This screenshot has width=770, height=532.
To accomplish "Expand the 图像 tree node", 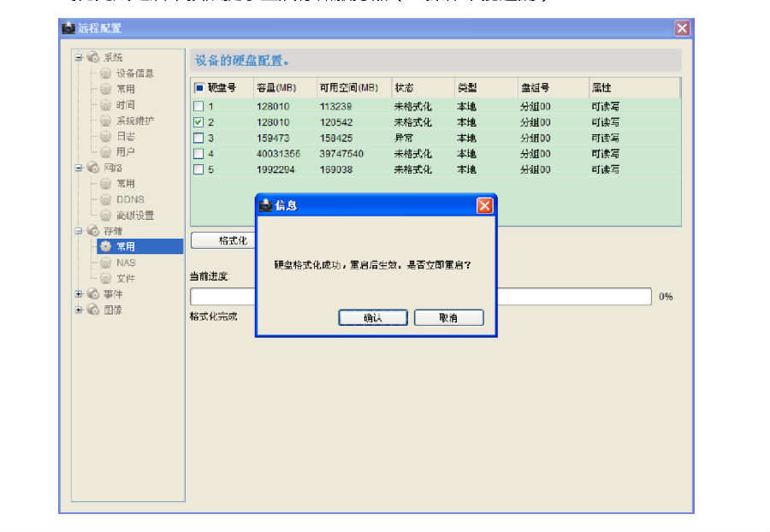I will [78, 310].
